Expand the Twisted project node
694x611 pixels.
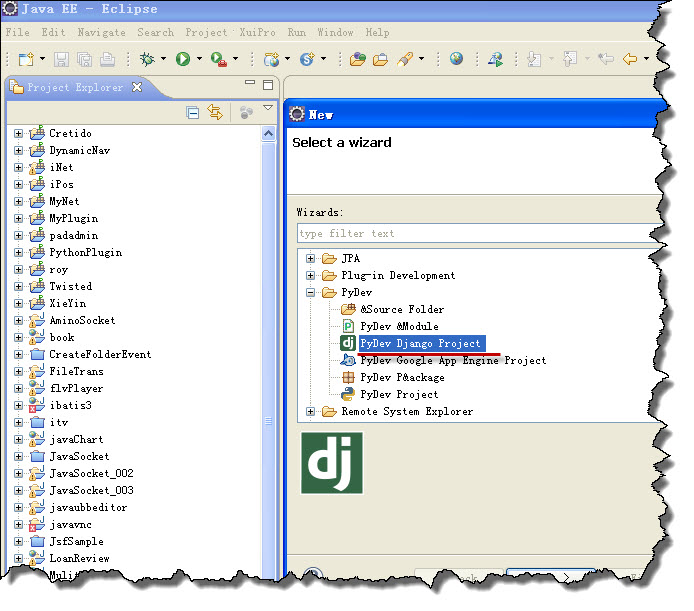pos(18,286)
